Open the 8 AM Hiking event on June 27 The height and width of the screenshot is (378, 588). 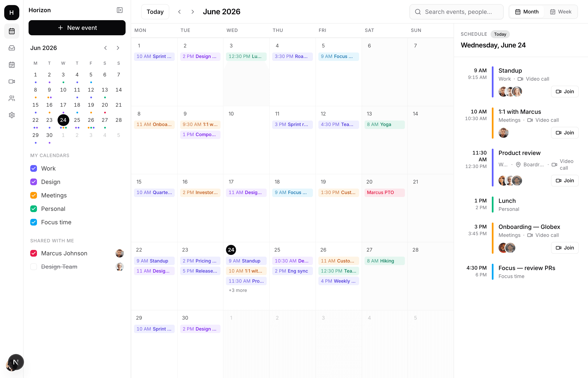pyautogui.click(x=385, y=261)
